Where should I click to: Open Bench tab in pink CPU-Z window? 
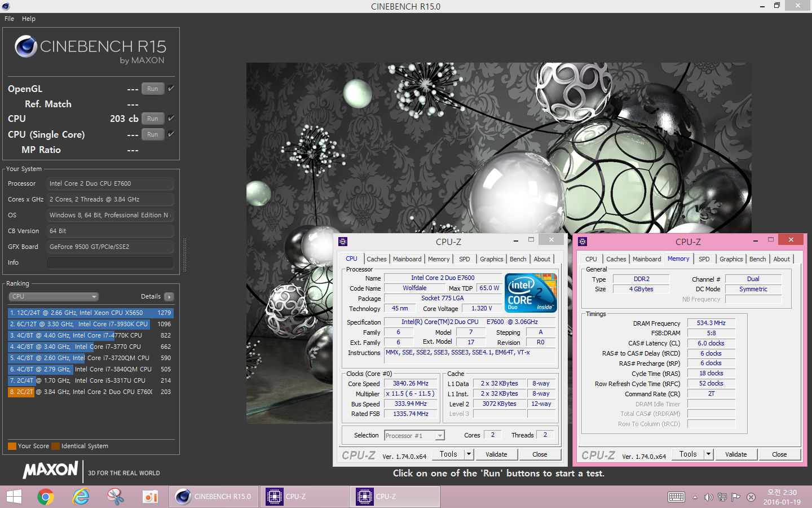pos(758,259)
